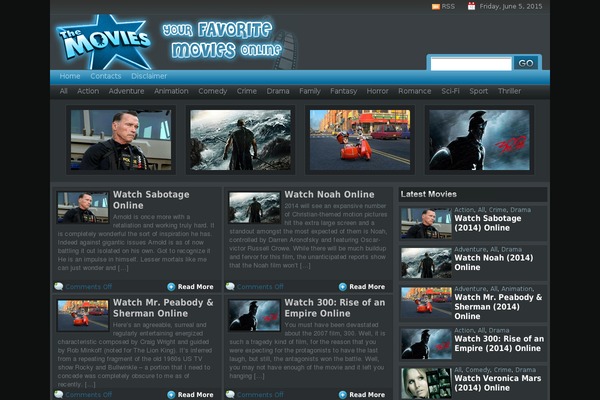This screenshot has width=600, height=400.
Task: Click the Noah thumbnail in Latest Movies
Action: click(426, 263)
